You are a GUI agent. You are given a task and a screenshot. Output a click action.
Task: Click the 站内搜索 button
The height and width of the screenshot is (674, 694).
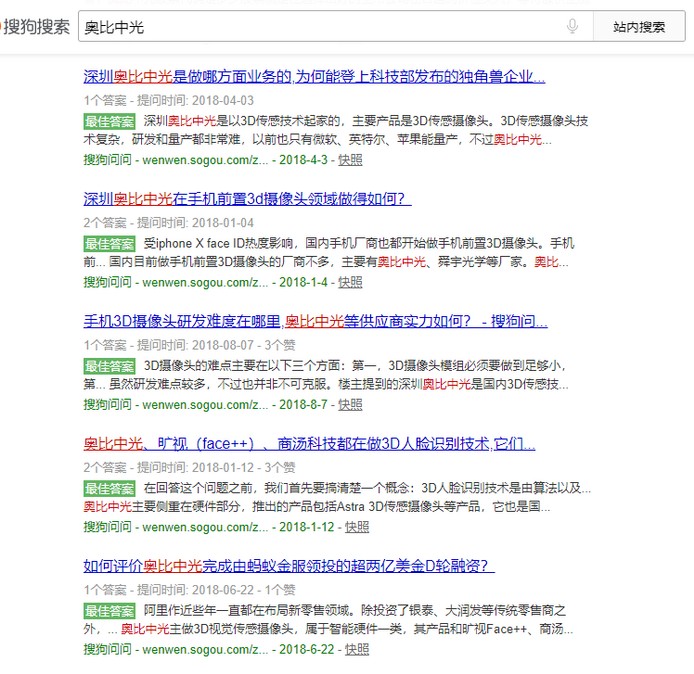coord(639,27)
